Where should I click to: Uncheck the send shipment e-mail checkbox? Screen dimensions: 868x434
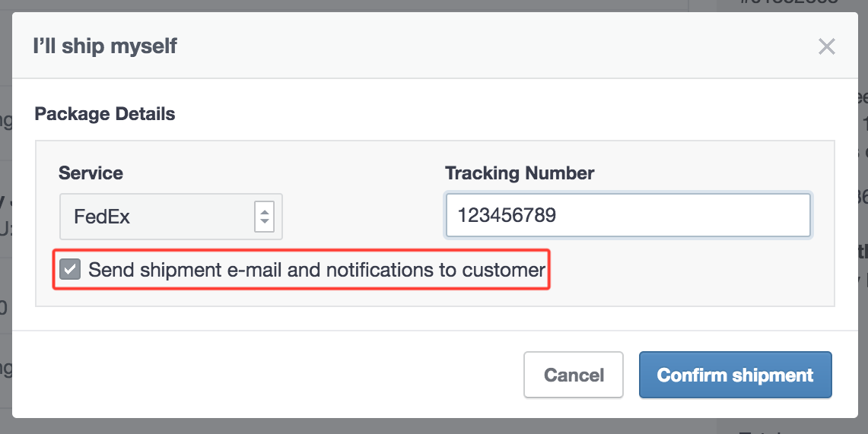point(71,269)
